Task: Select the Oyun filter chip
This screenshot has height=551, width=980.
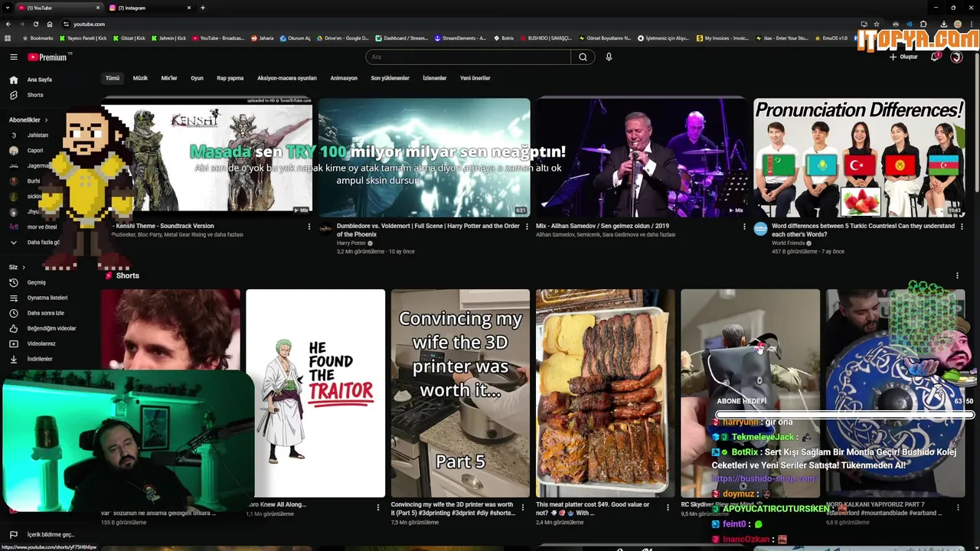Action: [x=197, y=78]
